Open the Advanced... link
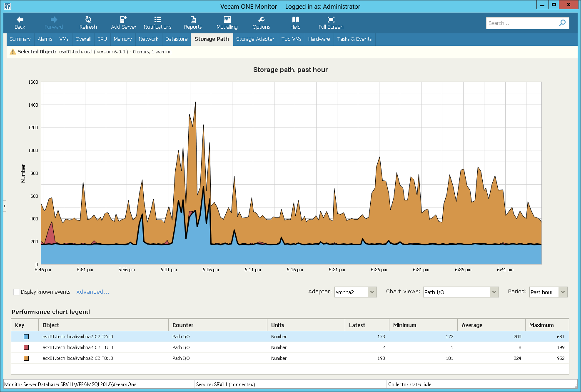 [x=93, y=292]
